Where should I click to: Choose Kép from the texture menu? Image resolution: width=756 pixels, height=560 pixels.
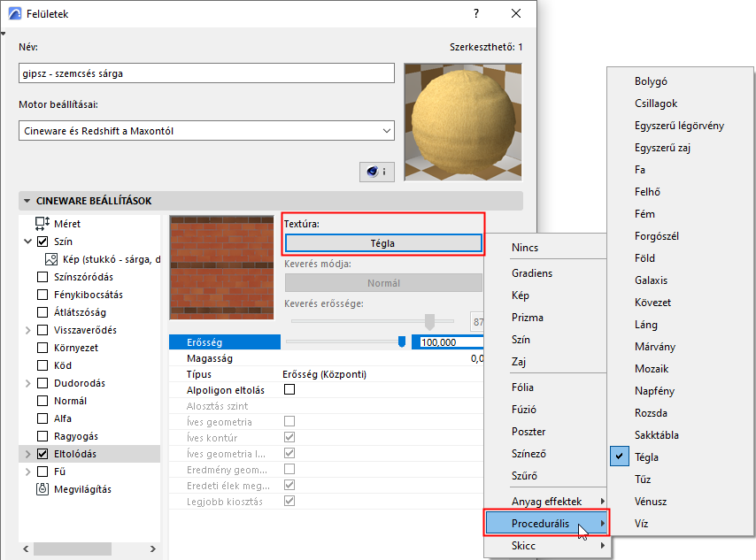(x=521, y=295)
